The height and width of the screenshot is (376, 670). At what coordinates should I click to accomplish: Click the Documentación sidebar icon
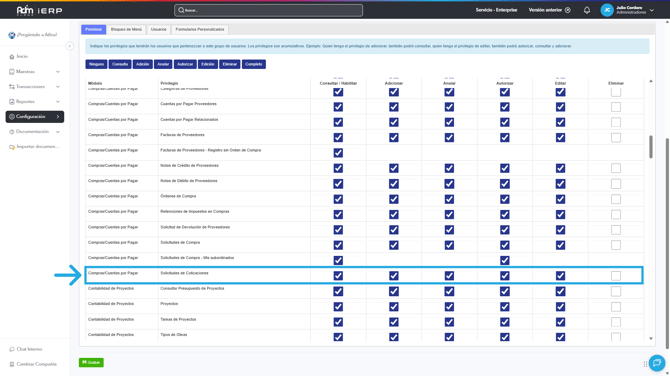tap(12, 132)
